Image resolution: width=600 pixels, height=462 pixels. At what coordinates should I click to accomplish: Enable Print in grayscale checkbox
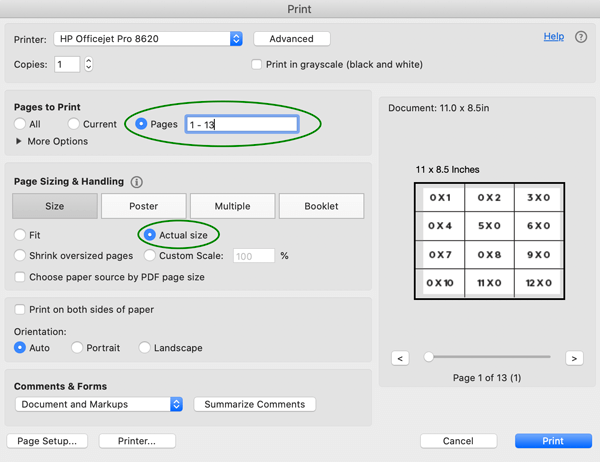click(x=256, y=64)
